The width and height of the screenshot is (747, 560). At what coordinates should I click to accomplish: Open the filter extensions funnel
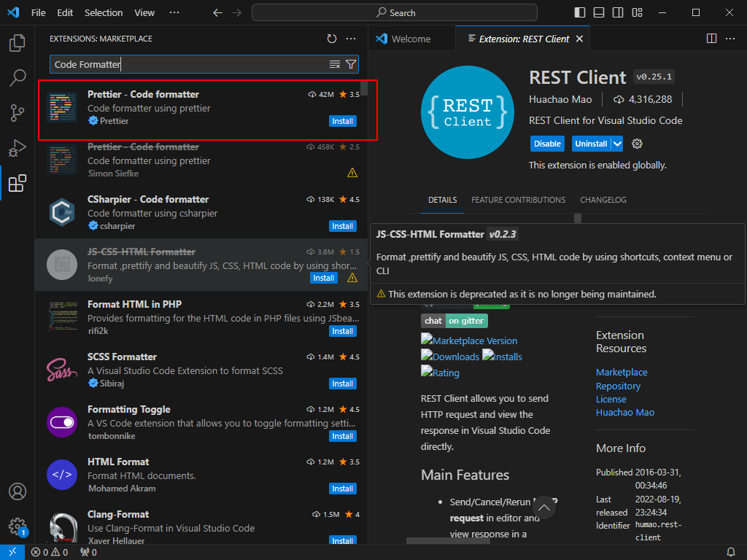coord(351,64)
